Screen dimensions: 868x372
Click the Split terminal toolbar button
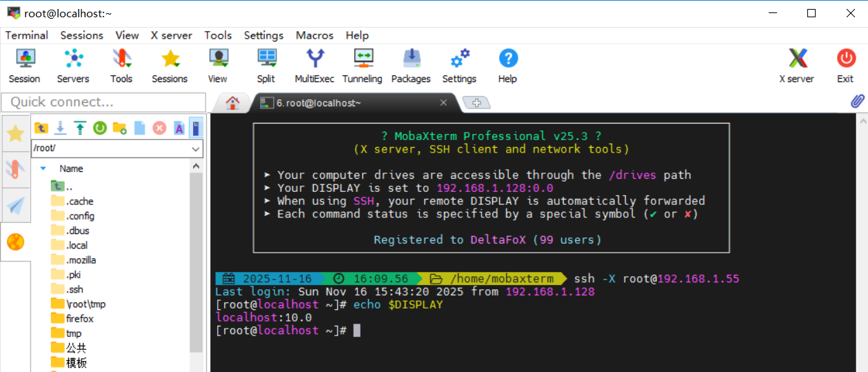pyautogui.click(x=266, y=66)
